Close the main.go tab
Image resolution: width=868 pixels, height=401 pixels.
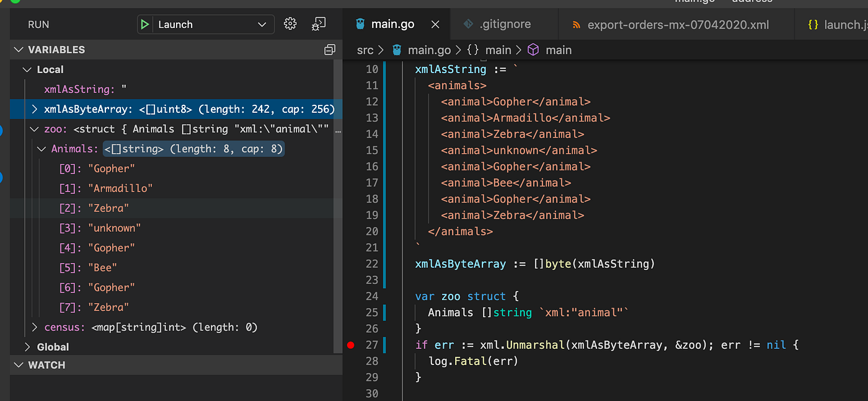click(x=435, y=24)
